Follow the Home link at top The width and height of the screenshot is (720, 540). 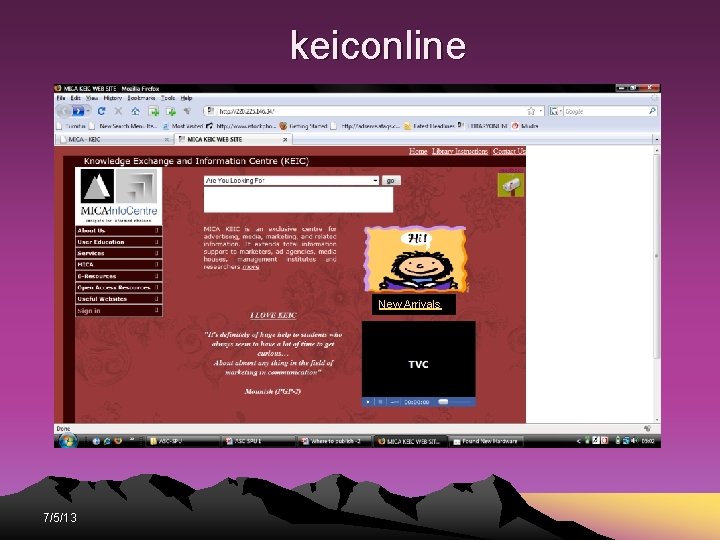coord(418,151)
